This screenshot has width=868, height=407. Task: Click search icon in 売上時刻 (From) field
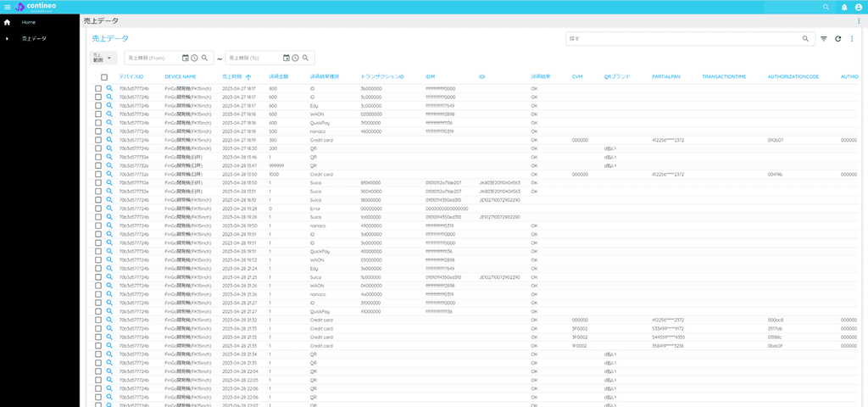click(x=204, y=58)
